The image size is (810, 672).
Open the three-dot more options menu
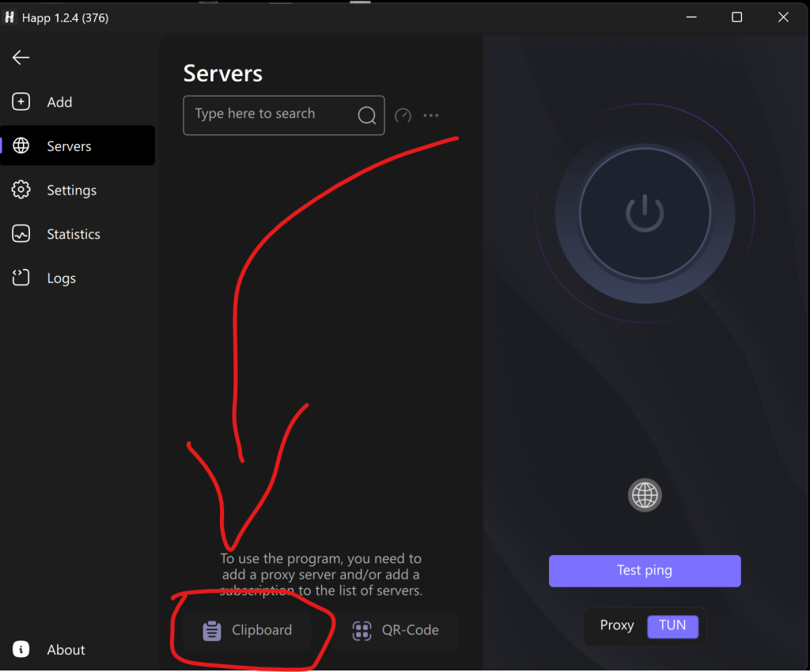[430, 115]
